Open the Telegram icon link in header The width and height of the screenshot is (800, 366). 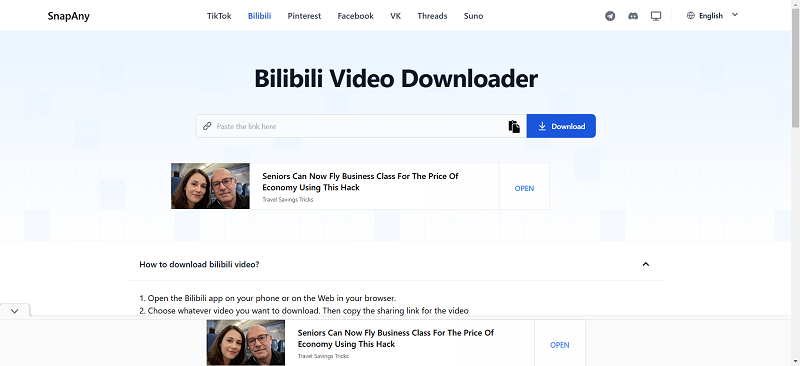pos(610,16)
